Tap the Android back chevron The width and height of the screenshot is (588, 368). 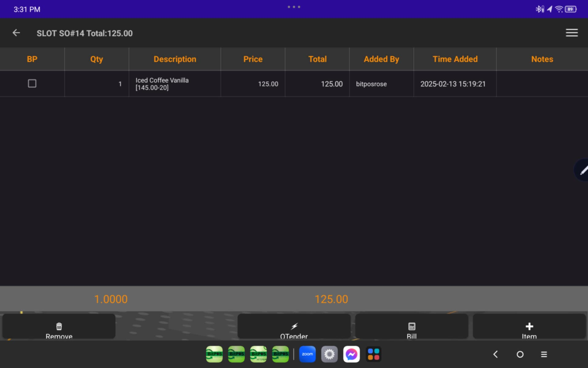point(496,354)
